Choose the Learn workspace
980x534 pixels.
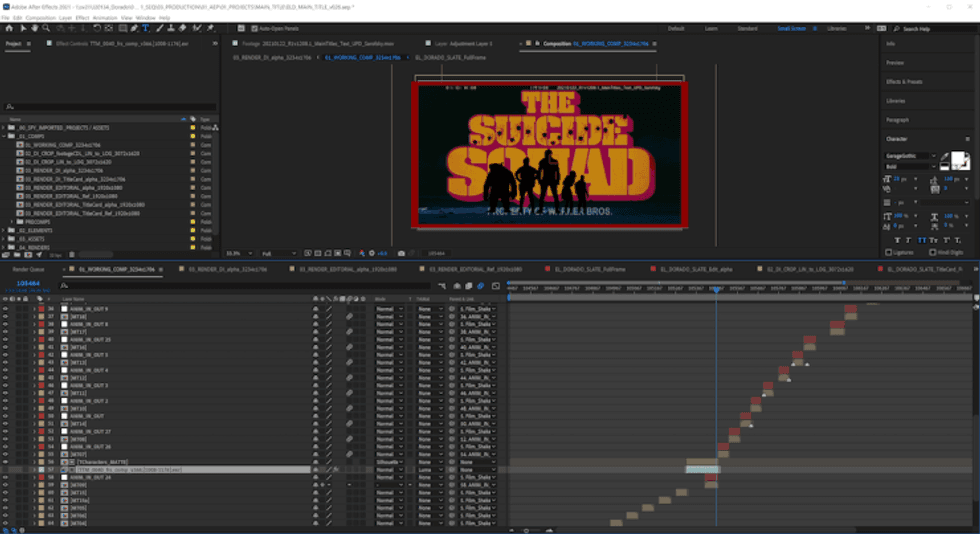click(711, 29)
